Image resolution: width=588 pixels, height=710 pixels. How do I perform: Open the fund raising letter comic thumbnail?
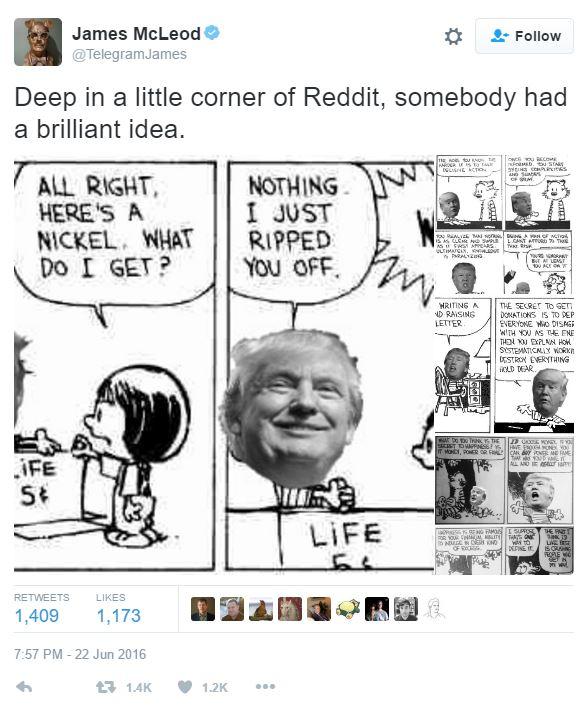[x=504, y=365]
